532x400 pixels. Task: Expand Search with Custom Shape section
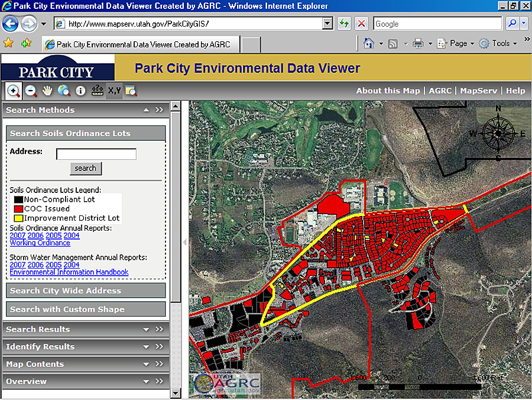86,309
